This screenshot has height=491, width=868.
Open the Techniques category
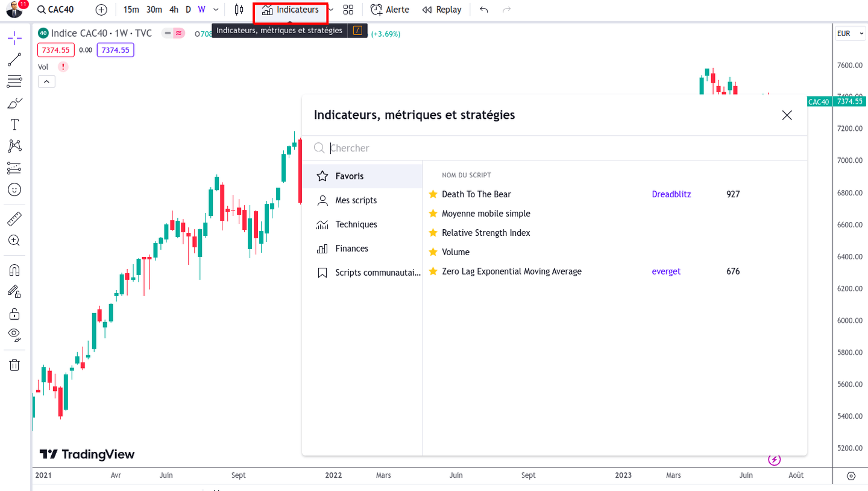356,224
